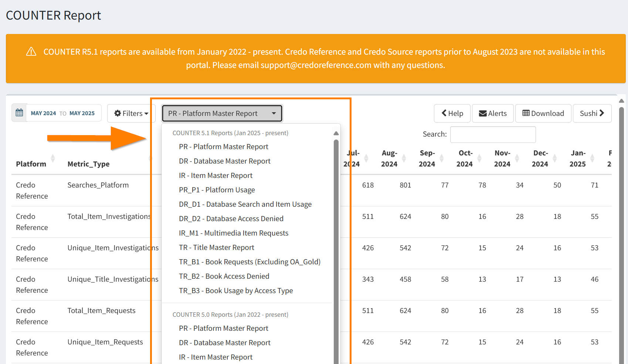
Task: Toggle sorting on the Jan-2025 column
Action: (593, 159)
